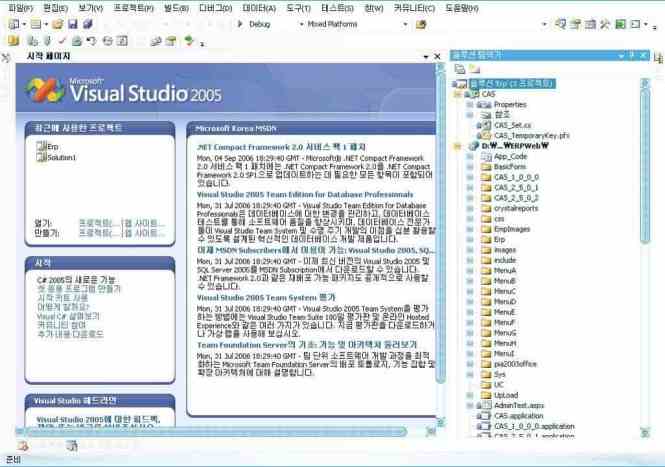This screenshot has width=665, height=467.
Task: Close the start page tab with X
Action: [x=437, y=56]
